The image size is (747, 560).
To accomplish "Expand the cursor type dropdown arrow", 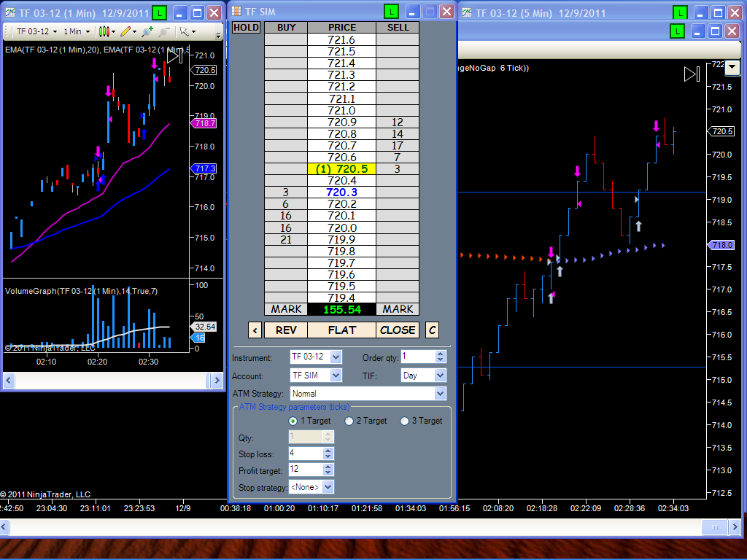I will pyautogui.click(x=193, y=32).
